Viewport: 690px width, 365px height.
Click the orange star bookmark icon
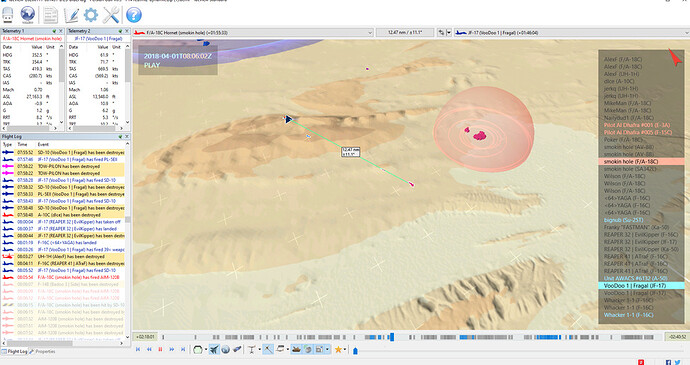[338, 350]
